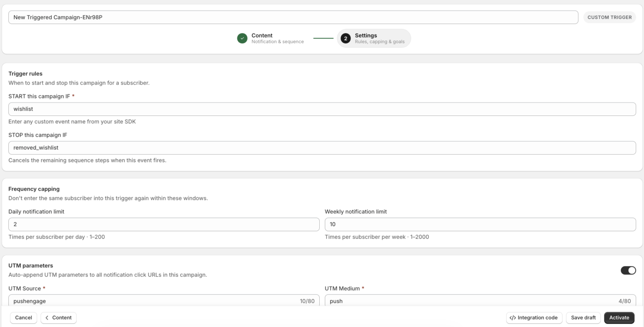Screen dimensions: 644x327
Task: Click the UTM Source input field
Action: point(164,301)
